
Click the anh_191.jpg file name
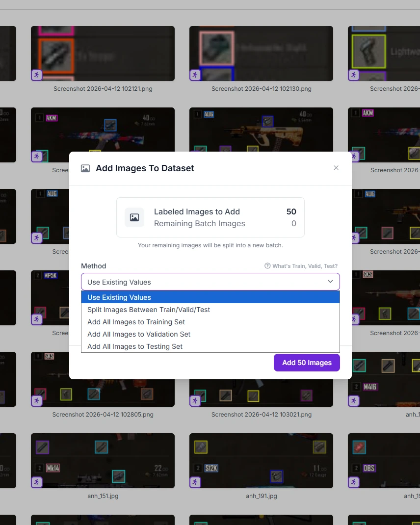point(261,496)
